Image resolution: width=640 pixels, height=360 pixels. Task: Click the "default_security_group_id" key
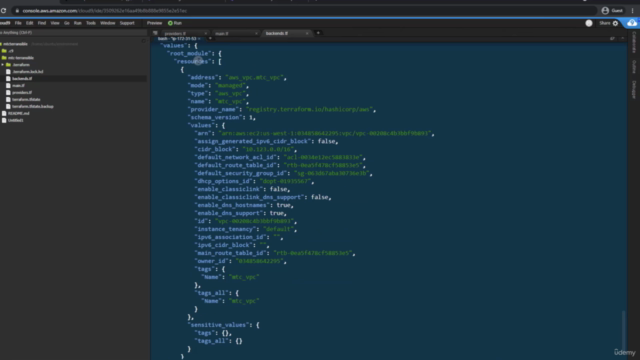point(241,173)
